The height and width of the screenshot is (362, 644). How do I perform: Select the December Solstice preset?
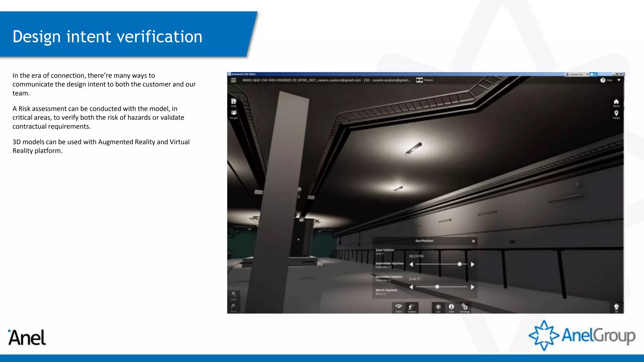point(389,278)
